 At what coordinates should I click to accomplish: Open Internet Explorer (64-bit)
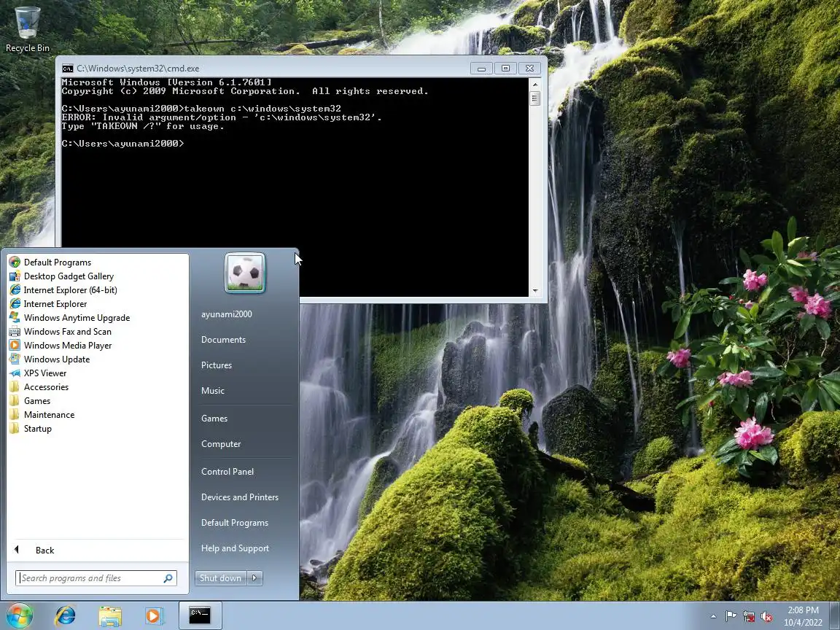[x=63, y=289]
